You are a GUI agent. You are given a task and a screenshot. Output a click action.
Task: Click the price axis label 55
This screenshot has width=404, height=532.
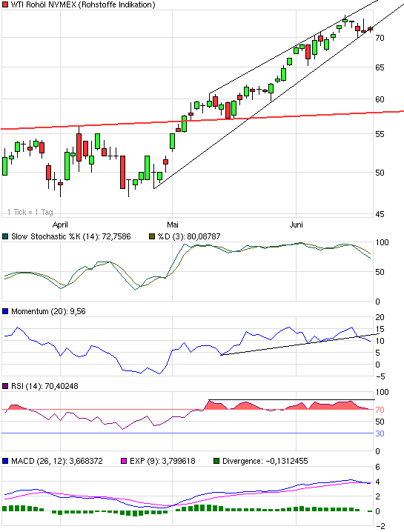click(380, 134)
